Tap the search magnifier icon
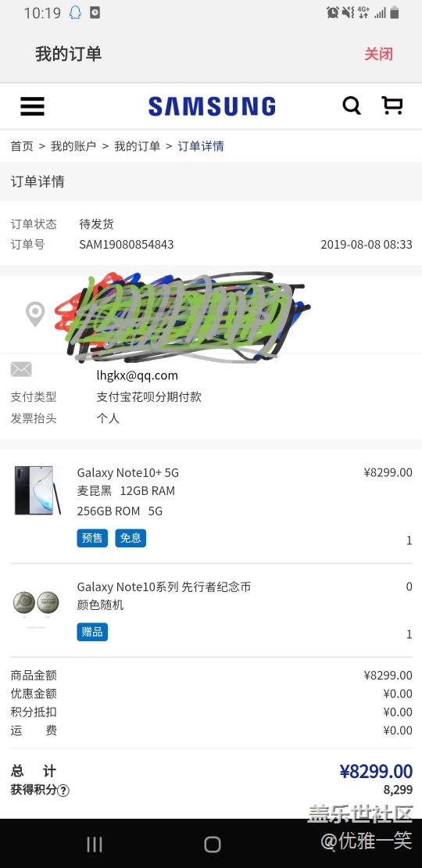Screen dimensions: 422x868 point(351,106)
